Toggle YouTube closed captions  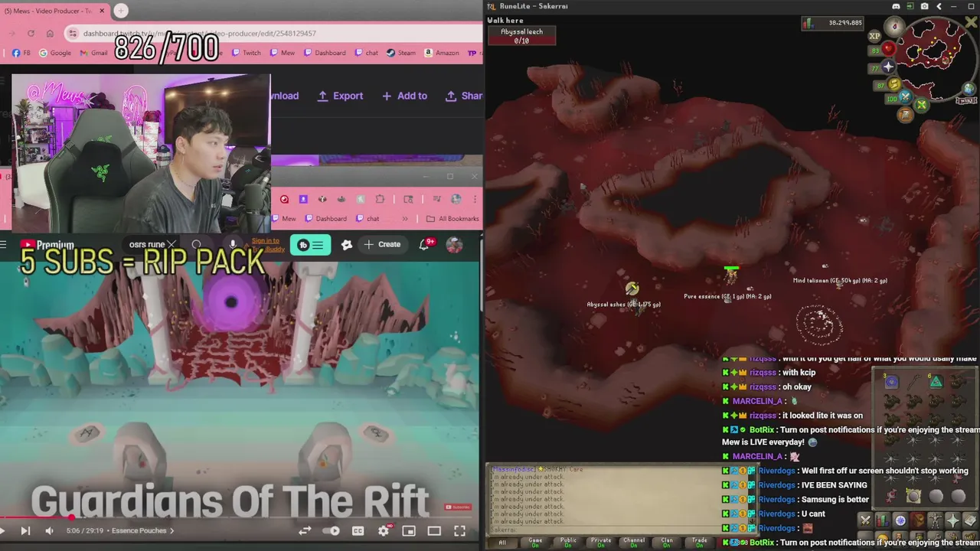tap(358, 530)
